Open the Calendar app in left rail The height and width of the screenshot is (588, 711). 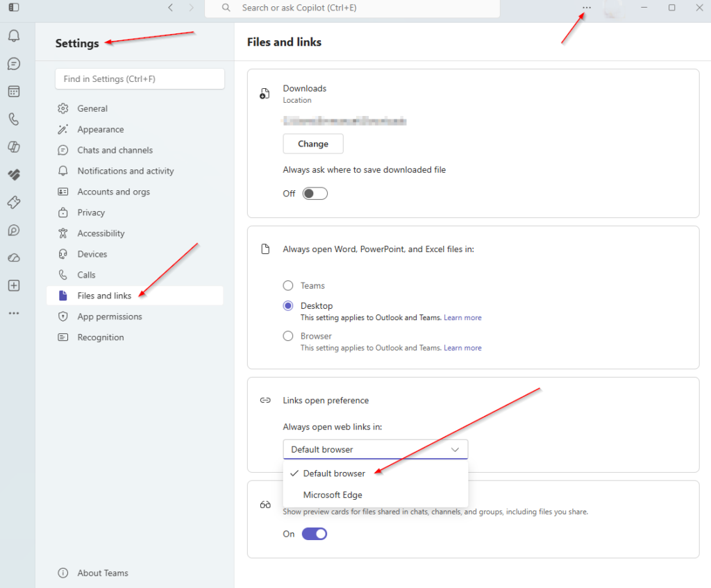[14, 92]
